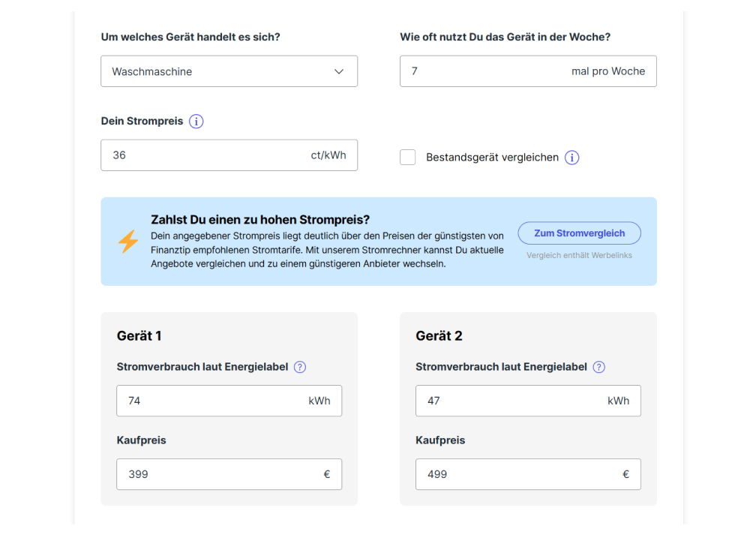
Task: Click the info icon beside Bestandsgerät vergleichen
Action: 571,158
